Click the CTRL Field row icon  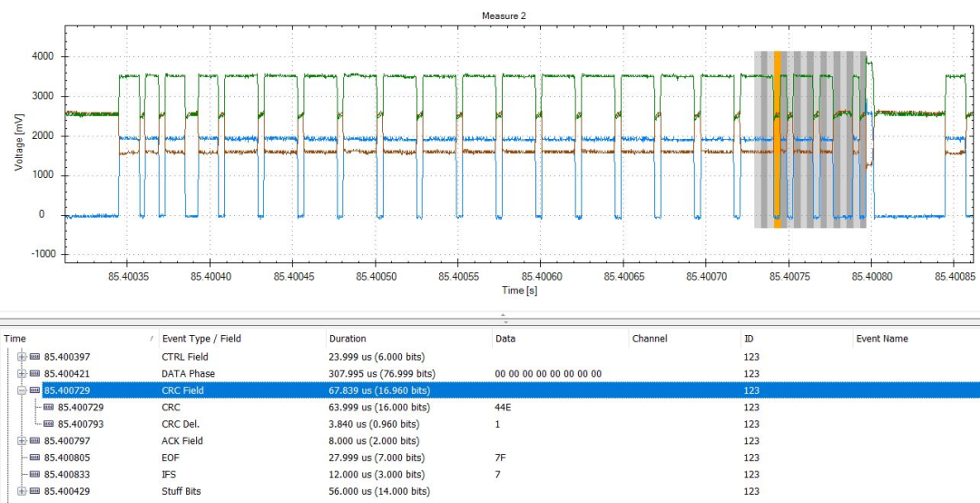(35, 357)
